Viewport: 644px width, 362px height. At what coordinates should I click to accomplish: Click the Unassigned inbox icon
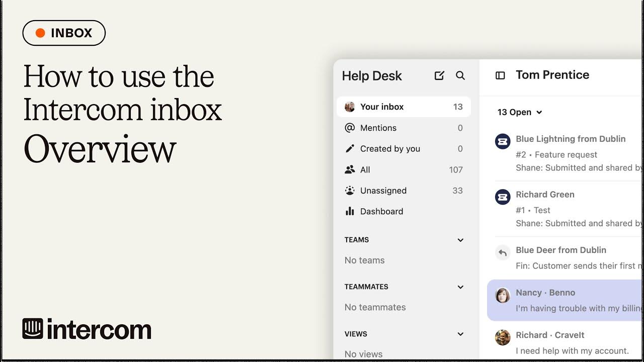tap(350, 191)
